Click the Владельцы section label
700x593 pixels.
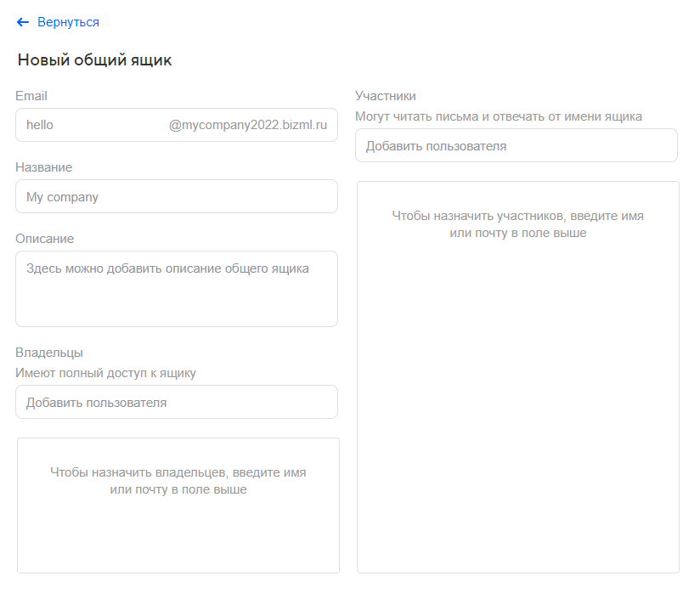pos(49,353)
